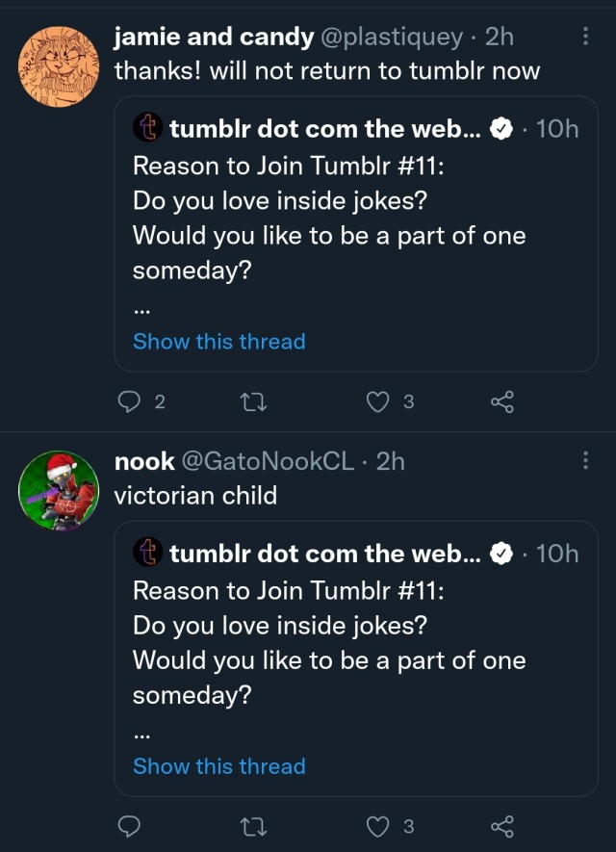
Task: Like jamie and candy's tweet
Action: [x=378, y=401]
